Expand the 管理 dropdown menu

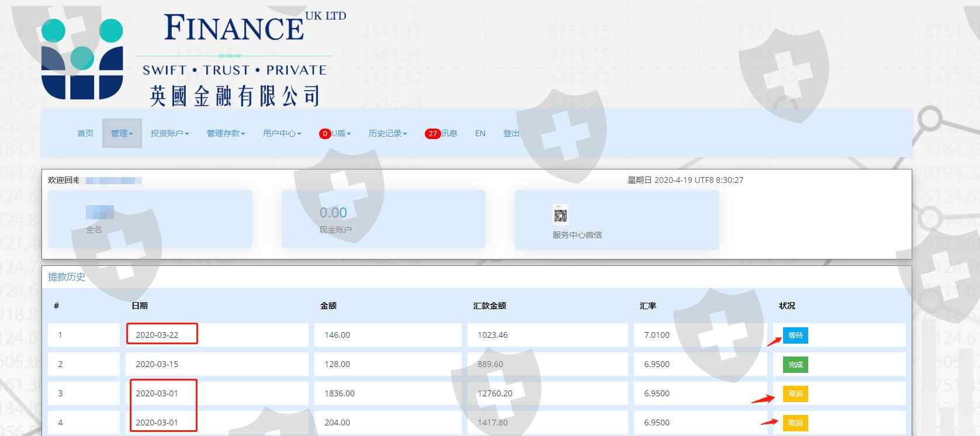pyautogui.click(x=122, y=133)
